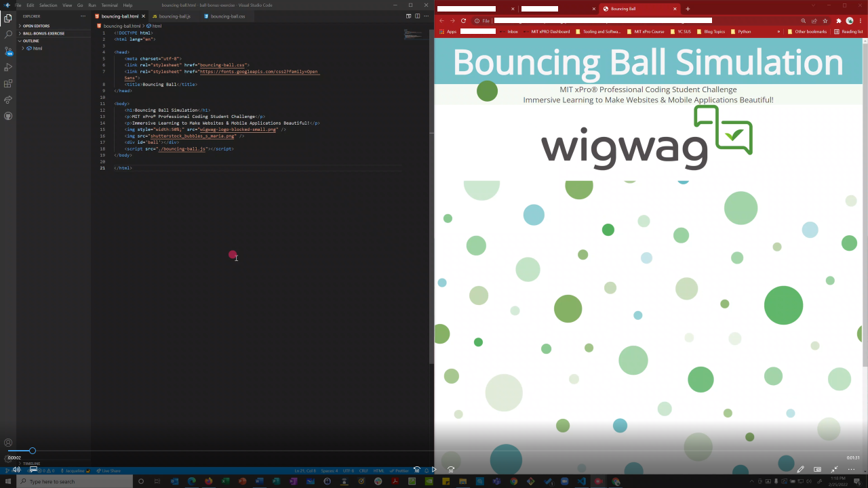
Task: Select the Bouncing Ball Chrome tab
Action: pyautogui.click(x=639, y=9)
